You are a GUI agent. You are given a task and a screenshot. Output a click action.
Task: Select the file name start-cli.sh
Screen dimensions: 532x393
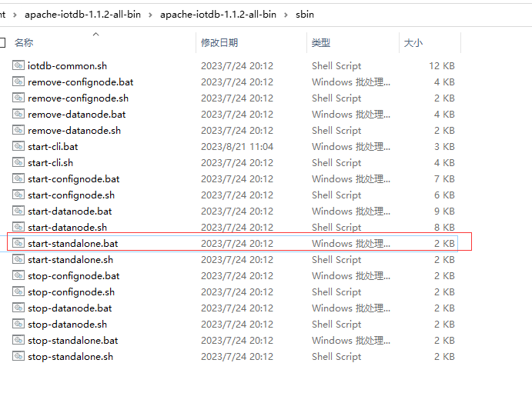pos(51,162)
